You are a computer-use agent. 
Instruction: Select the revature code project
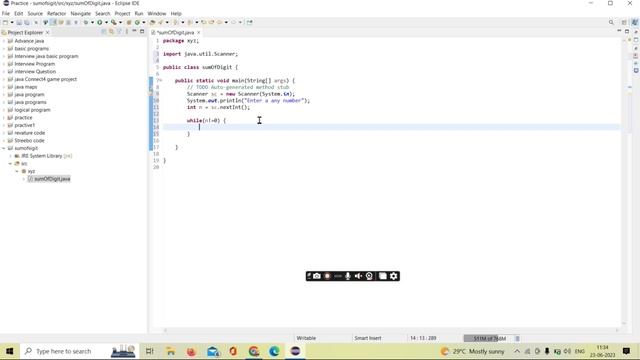point(29,133)
